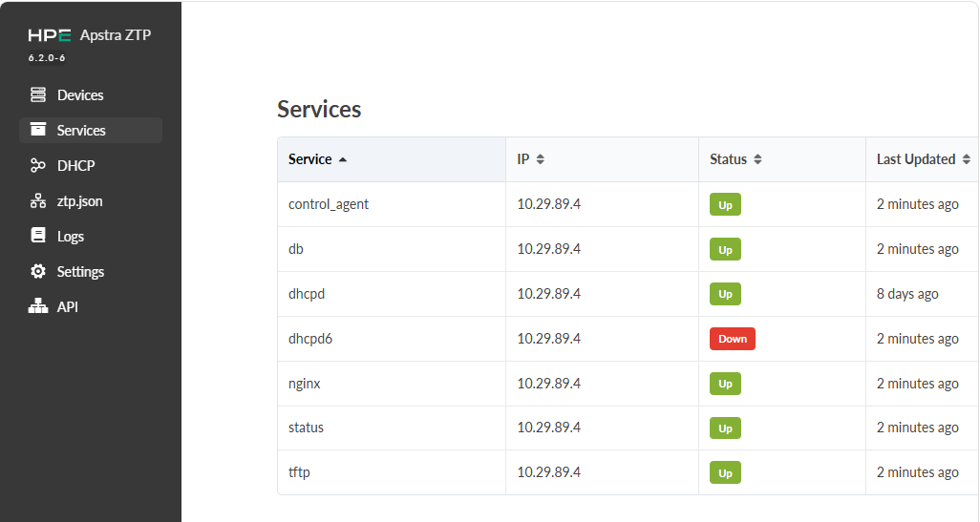This screenshot has width=980, height=522.
Task: Click the DHCP nodes icon in the sidebar
Action: 38,165
